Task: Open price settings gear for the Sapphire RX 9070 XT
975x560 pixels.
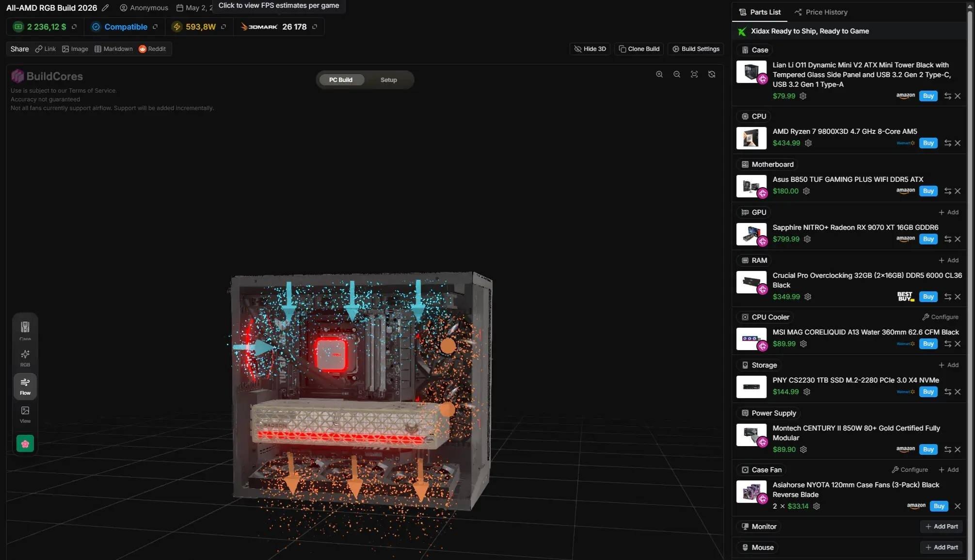Action: click(x=807, y=239)
